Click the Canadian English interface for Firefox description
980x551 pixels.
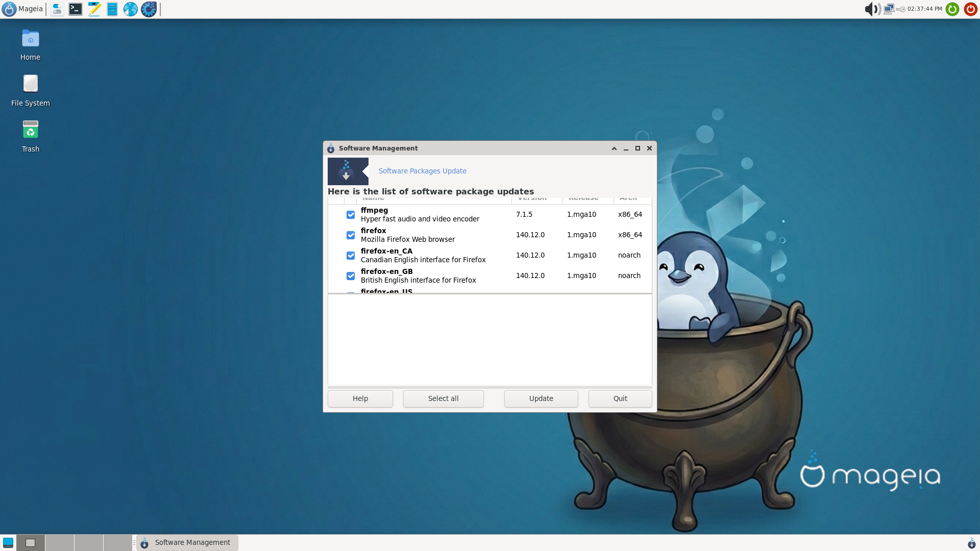click(423, 260)
